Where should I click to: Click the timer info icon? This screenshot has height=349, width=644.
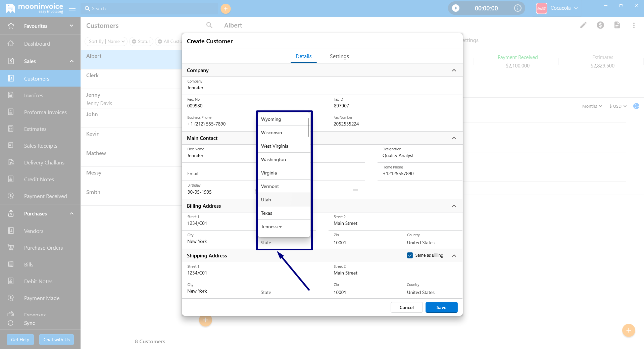[x=518, y=8]
